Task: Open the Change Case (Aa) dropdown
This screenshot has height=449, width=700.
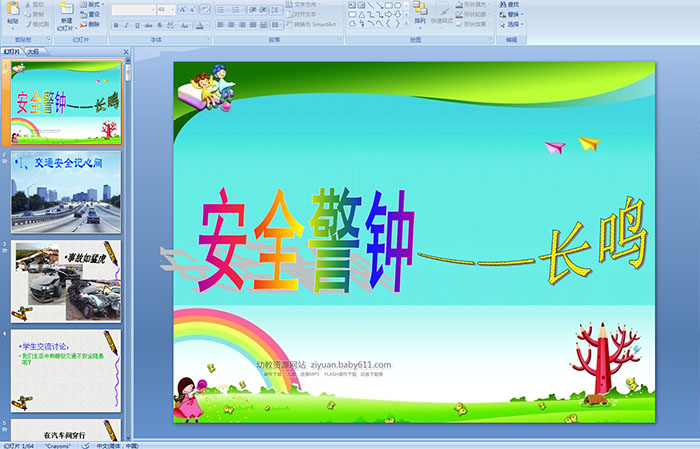Action: coord(185,25)
